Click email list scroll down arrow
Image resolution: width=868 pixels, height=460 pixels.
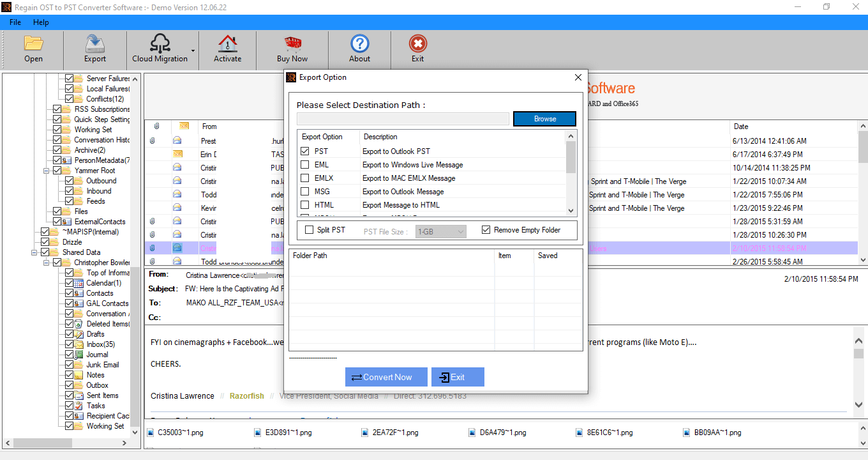[863, 260]
